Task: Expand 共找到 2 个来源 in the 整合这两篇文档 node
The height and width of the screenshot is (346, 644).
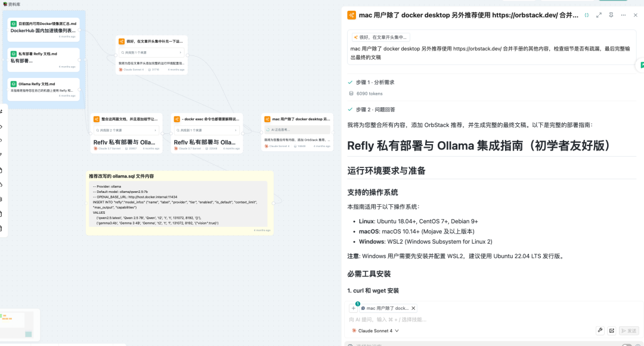Action: 126,130
